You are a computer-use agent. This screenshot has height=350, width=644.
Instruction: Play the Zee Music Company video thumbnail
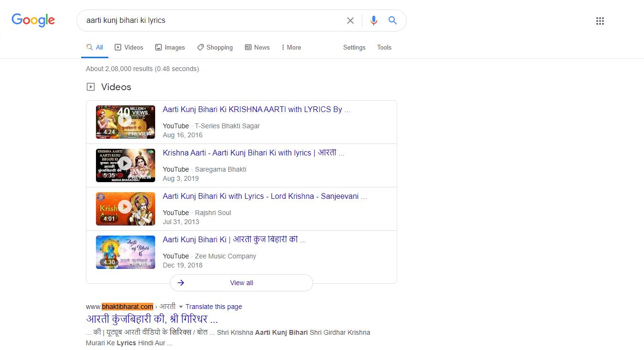coord(125,252)
